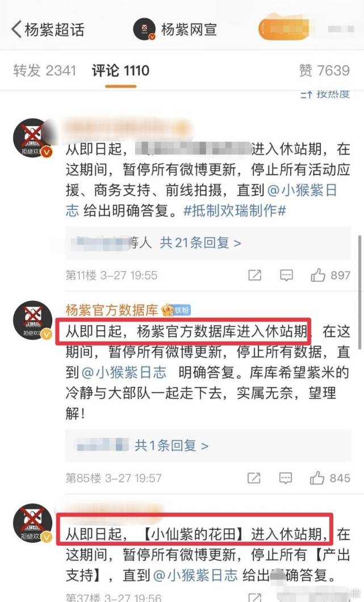The image size is (364, 602).
Task: Go back to 杨紫超话 with back arrow
Action: click(x=16, y=29)
